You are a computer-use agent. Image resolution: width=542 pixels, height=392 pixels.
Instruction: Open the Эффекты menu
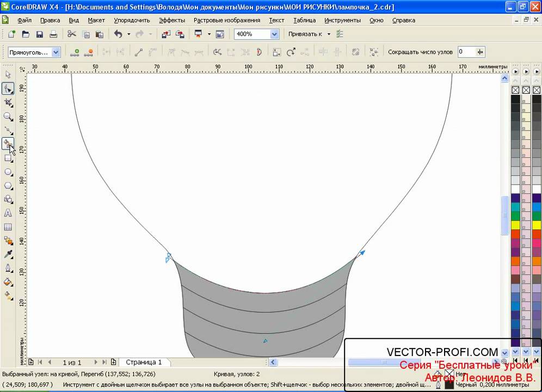[172, 20]
